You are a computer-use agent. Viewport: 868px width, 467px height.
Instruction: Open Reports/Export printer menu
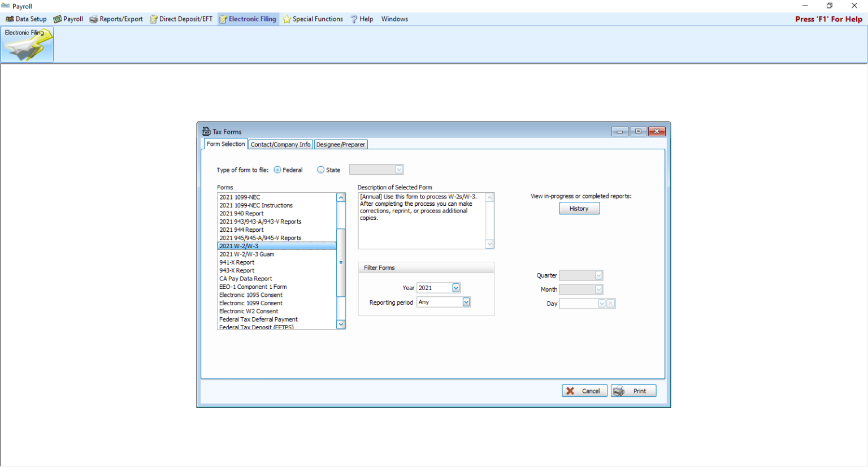116,19
